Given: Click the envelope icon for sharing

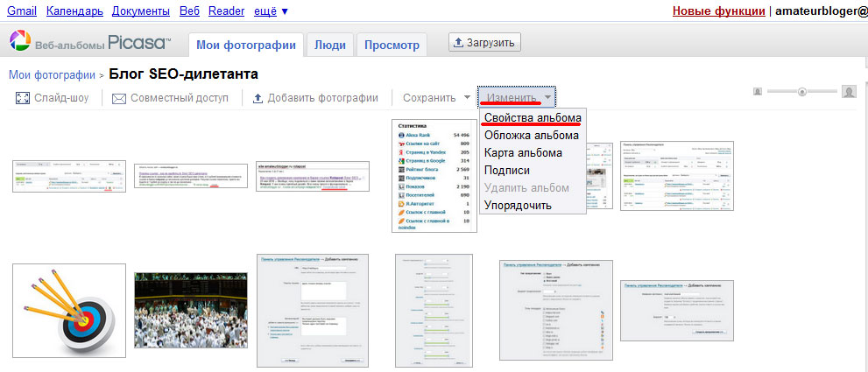Looking at the screenshot, I should point(119,99).
